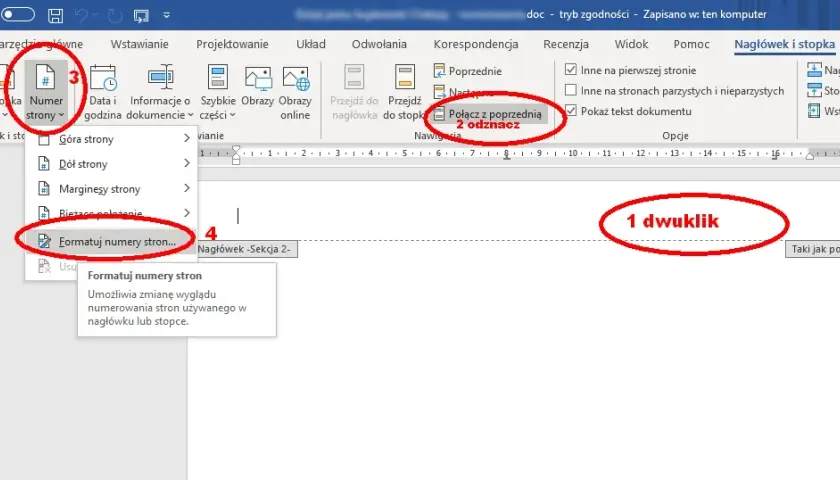Insert Data i godzina
The image size is (840, 480).
pyautogui.click(x=102, y=92)
